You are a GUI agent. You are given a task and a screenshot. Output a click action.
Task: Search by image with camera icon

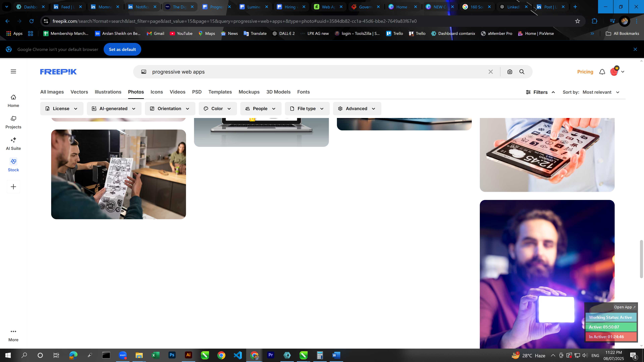tap(510, 72)
